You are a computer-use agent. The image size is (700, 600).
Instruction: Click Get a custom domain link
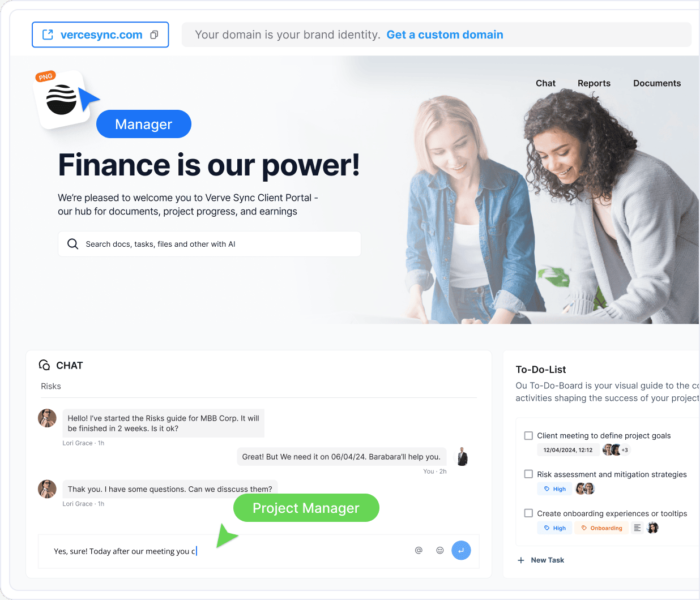(445, 35)
